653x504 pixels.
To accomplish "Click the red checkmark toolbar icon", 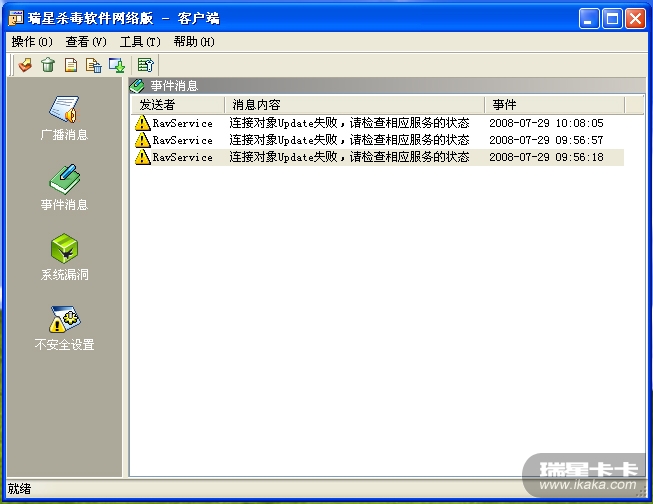I will 25,65.
